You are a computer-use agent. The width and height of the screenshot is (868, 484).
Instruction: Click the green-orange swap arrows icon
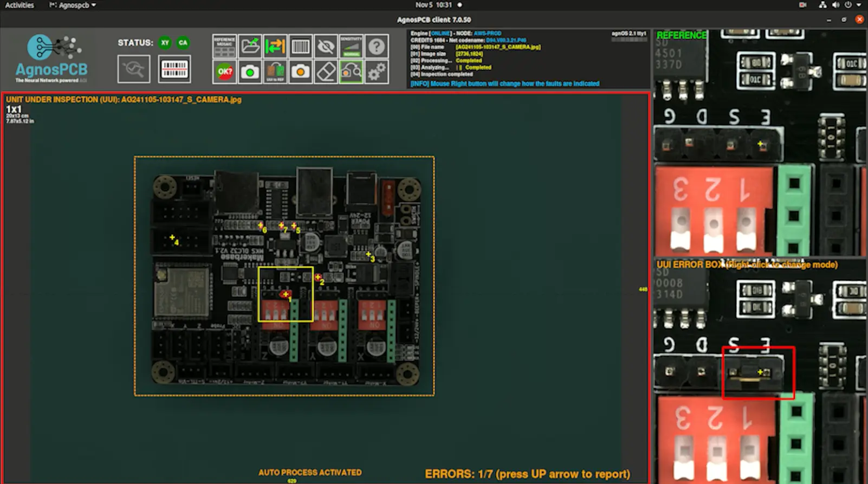(275, 47)
